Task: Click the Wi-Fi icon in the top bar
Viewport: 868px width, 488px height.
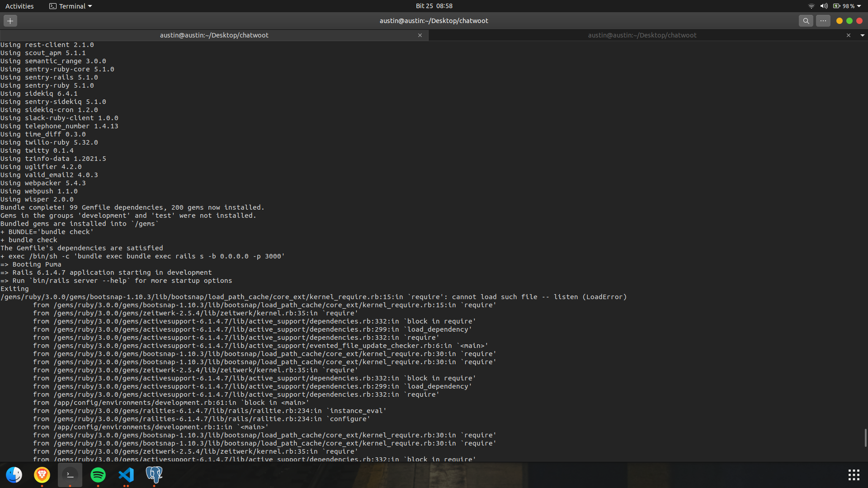Action: click(x=811, y=6)
